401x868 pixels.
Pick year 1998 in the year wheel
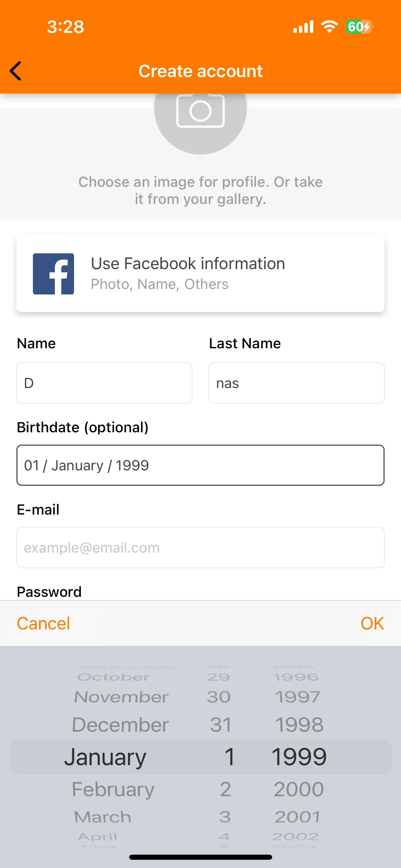coord(300,725)
